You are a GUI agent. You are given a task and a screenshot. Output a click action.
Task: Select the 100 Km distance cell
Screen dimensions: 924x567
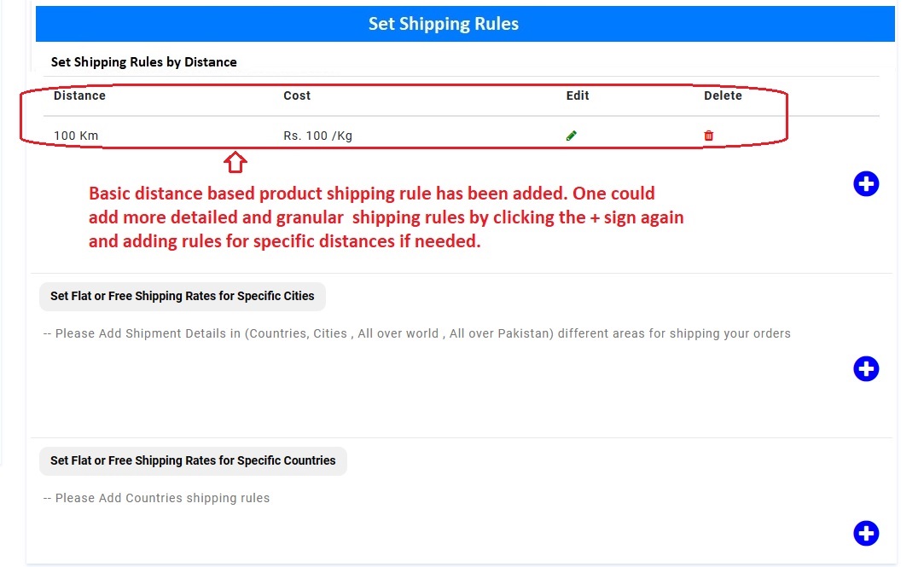[x=76, y=136]
